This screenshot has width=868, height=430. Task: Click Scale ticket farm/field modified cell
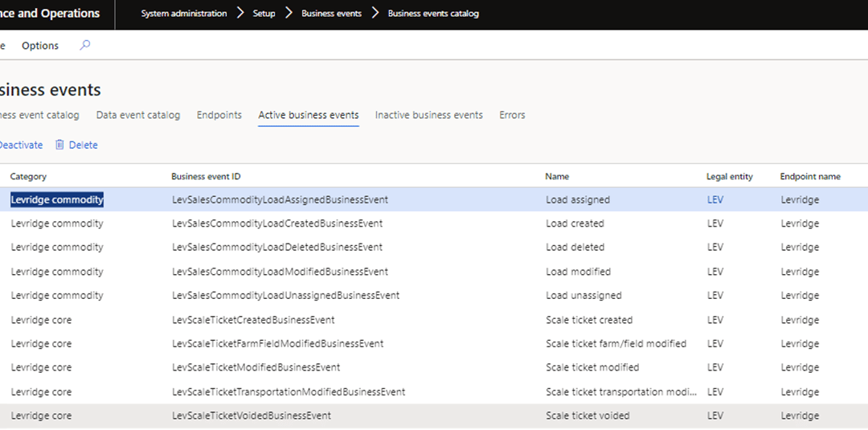[x=616, y=344]
